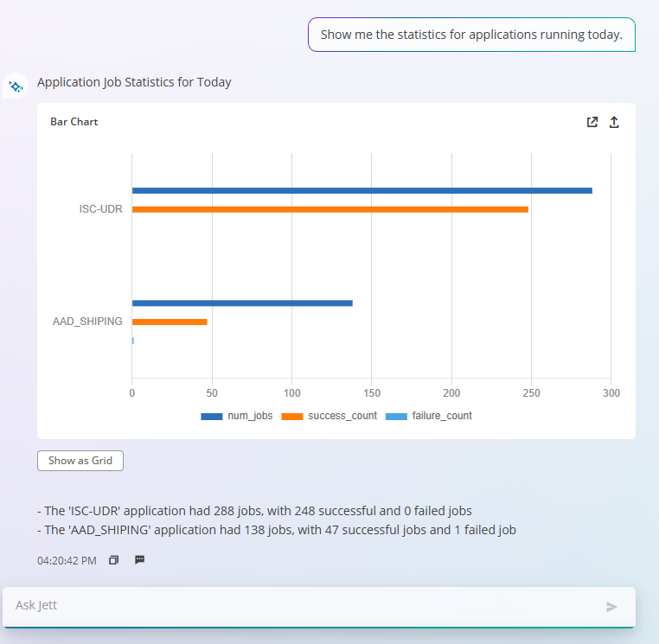Select the AAD_SHIPING success_count orange bar
Screen dimensions: 659x644
tap(170, 322)
